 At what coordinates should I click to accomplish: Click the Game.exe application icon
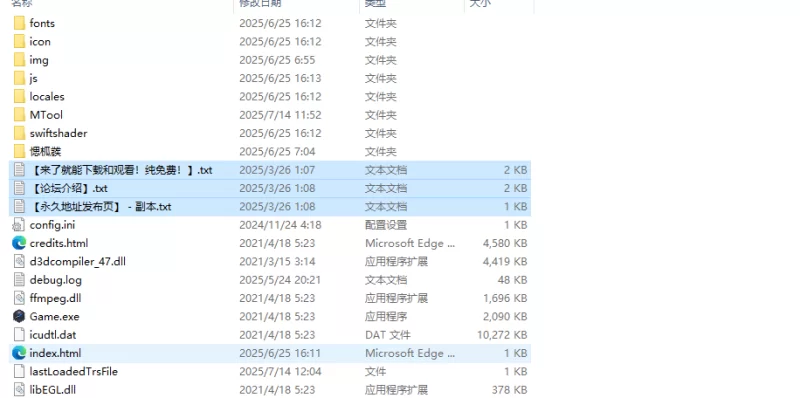(x=19, y=316)
